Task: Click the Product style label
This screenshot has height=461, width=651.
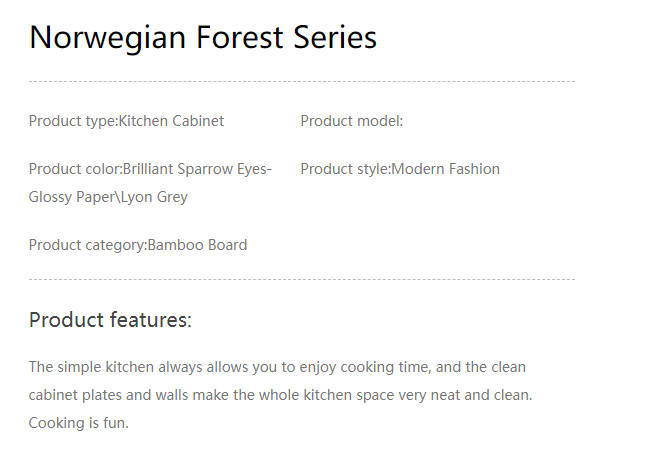Action: [x=344, y=169]
